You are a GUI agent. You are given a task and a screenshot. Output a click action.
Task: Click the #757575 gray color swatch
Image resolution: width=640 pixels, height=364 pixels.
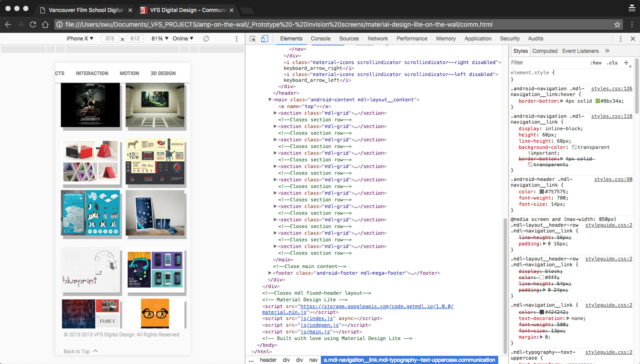point(541,192)
